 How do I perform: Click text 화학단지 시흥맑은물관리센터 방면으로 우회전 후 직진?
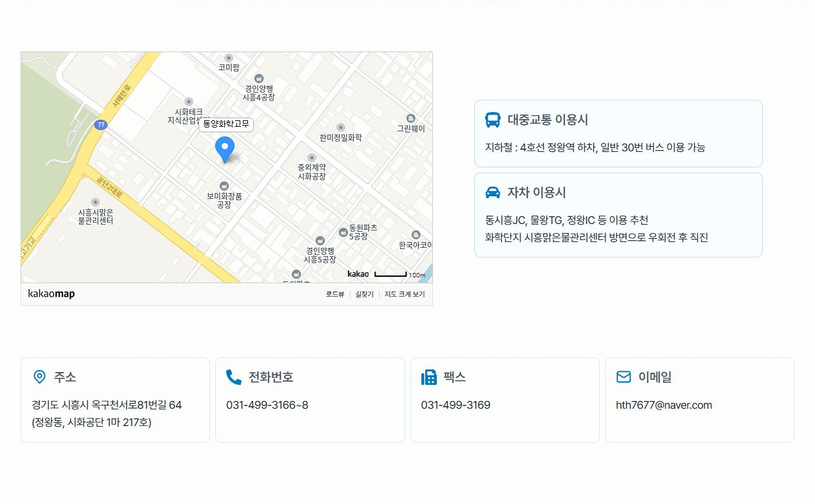pyautogui.click(x=597, y=238)
